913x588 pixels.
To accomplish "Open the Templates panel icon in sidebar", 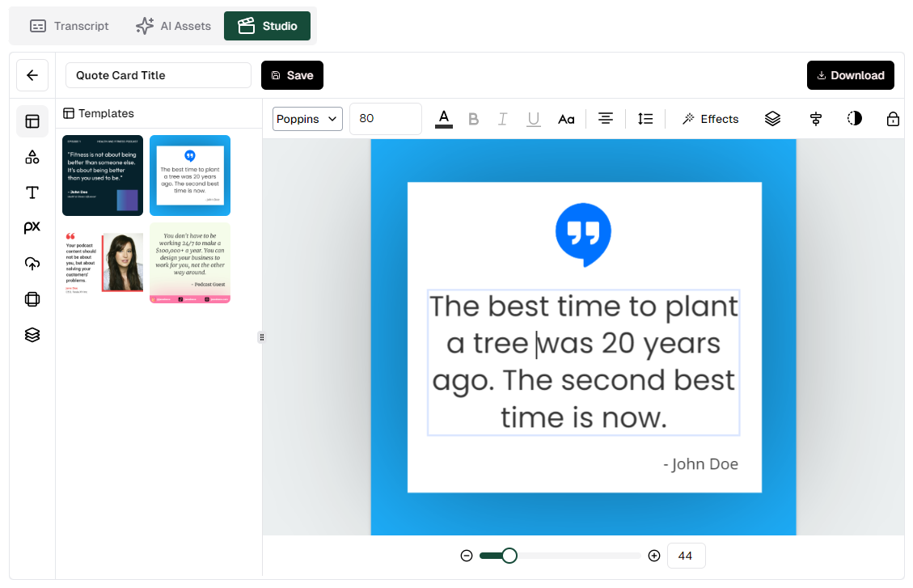I will tap(32, 121).
